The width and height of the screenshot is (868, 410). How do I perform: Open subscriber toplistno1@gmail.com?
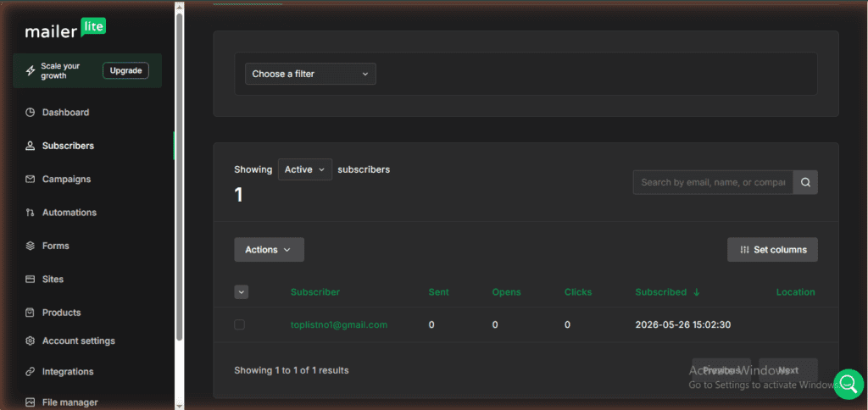(x=339, y=324)
